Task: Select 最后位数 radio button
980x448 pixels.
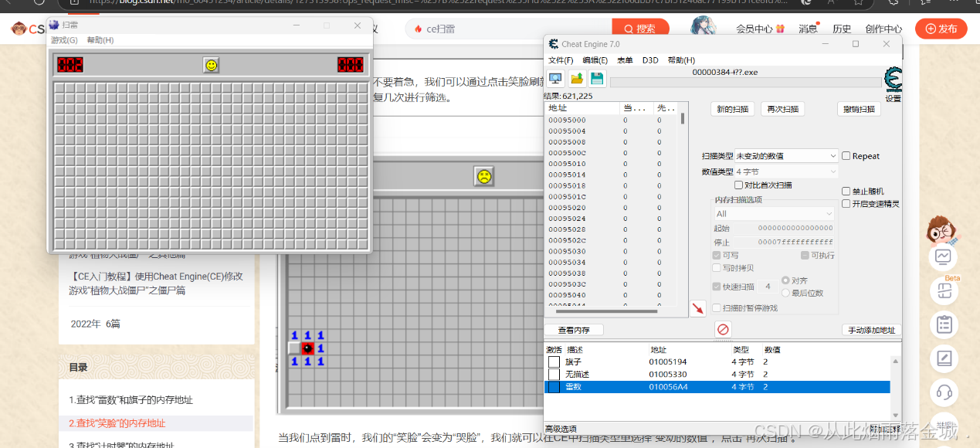Action: pos(786,293)
